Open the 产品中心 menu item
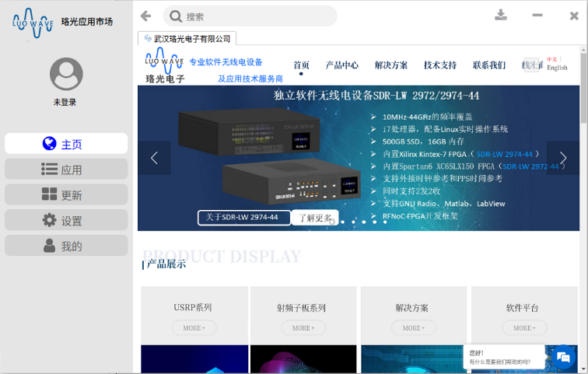The height and width of the screenshot is (374, 588). pyautogui.click(x=341, y=65)
